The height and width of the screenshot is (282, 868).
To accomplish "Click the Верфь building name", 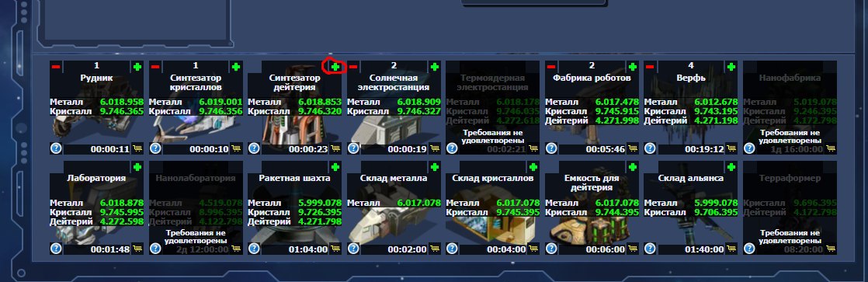I will pos(691,78).
